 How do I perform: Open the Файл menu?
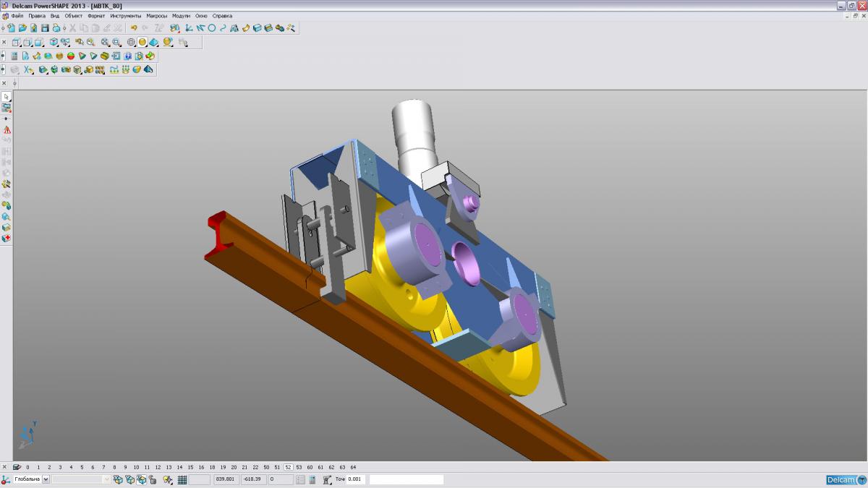coord(17,15)
